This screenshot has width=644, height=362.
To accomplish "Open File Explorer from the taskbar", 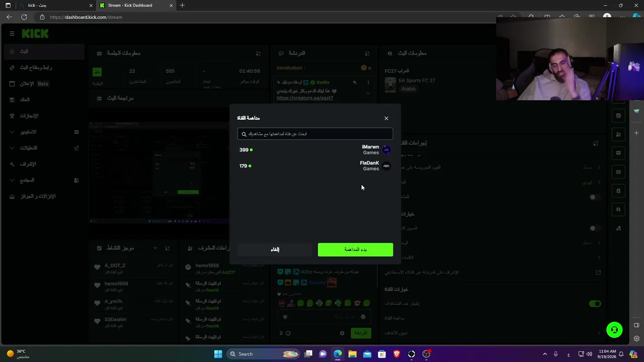I will point(352,354).
